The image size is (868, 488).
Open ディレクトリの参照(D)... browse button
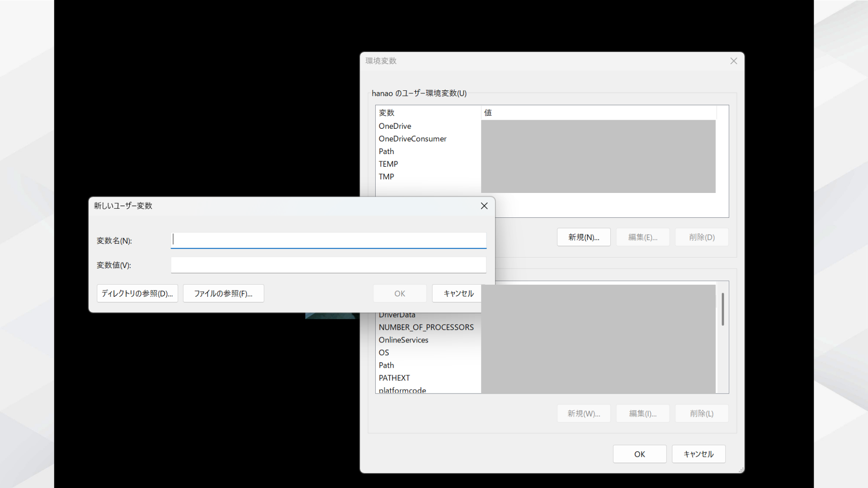click(137, 293)
